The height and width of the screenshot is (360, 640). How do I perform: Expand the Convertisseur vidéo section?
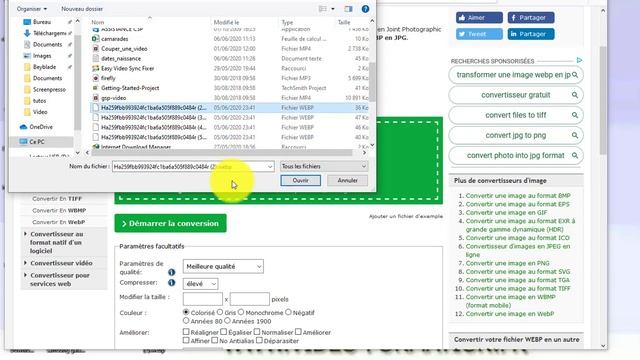(58, 263)
